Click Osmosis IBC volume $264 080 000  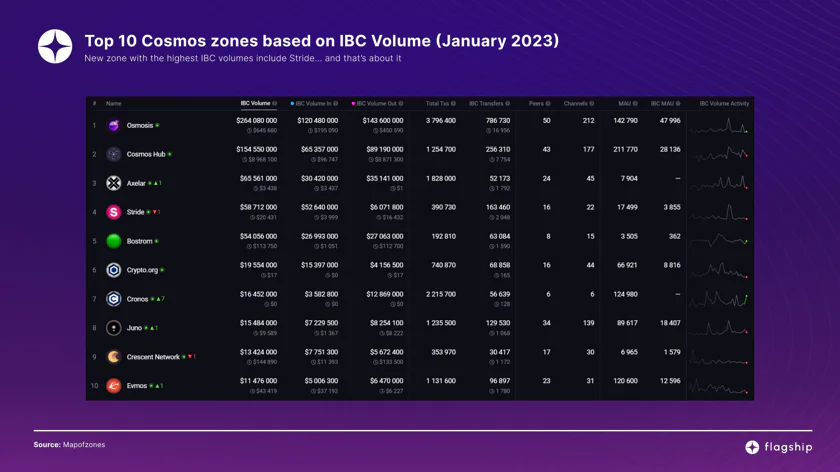[x=257, y=121]
